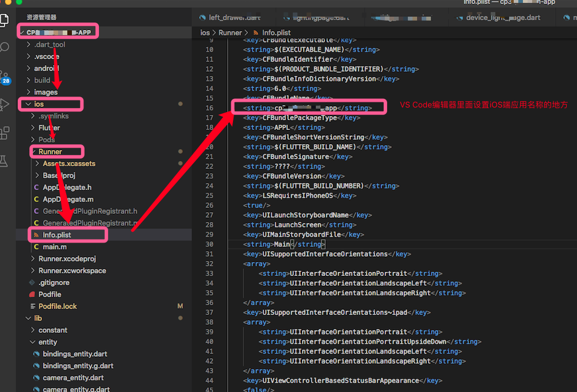Open Source Control with 28 badge
The width and height of the screenshot is (577, 392).
click(5, 77)
